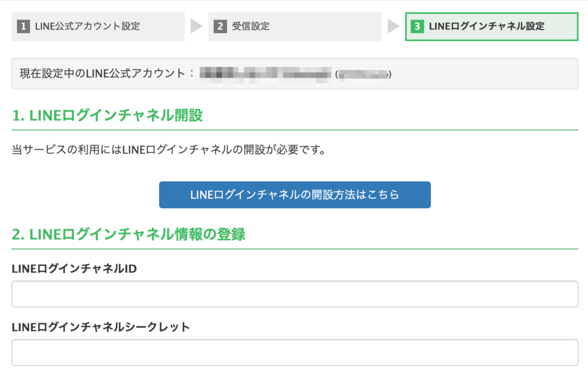Click the blurred LINE official account name

265,74
